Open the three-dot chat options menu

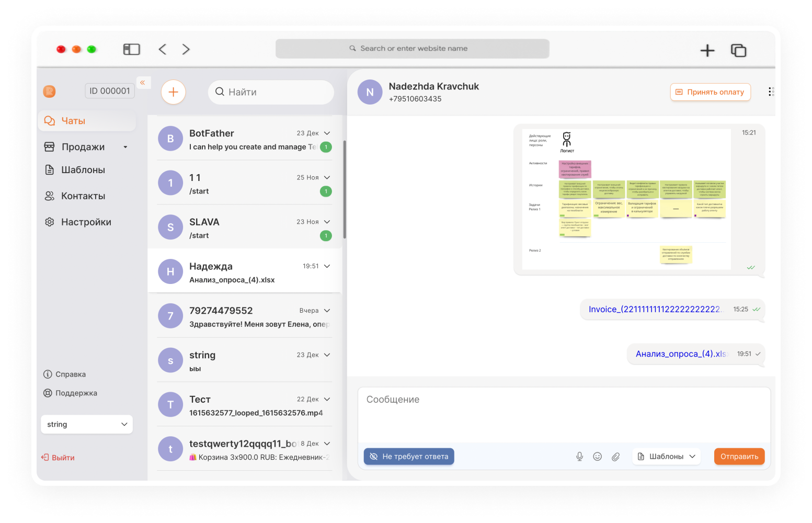[771, 92]
